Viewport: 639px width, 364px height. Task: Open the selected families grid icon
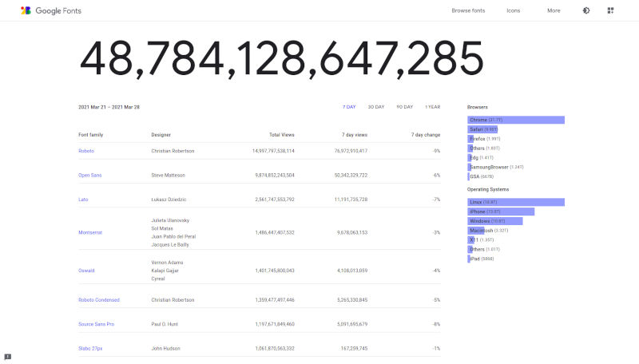pos(610,10)
